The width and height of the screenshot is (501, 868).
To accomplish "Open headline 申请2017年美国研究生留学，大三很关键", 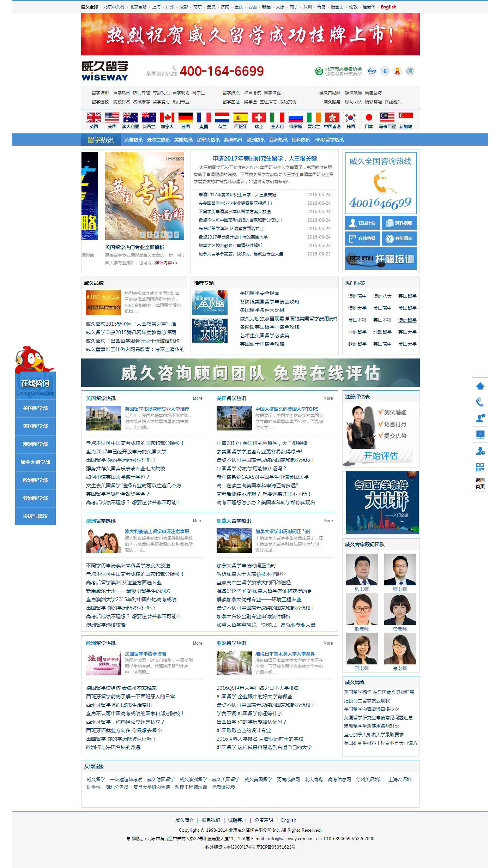I will (x=265, y=158).
